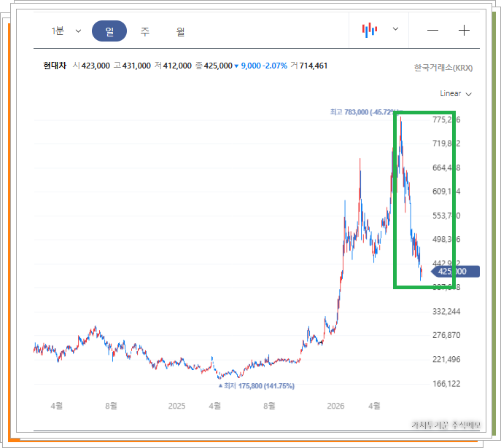Click the 2025 time axis label
The width and height of the screenshot is (501, 448).
176,406
